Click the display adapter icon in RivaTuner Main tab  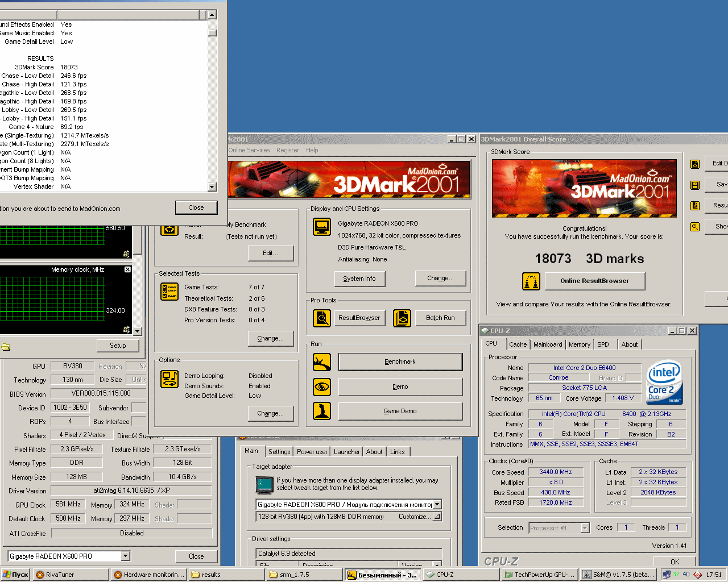point(264,485)
